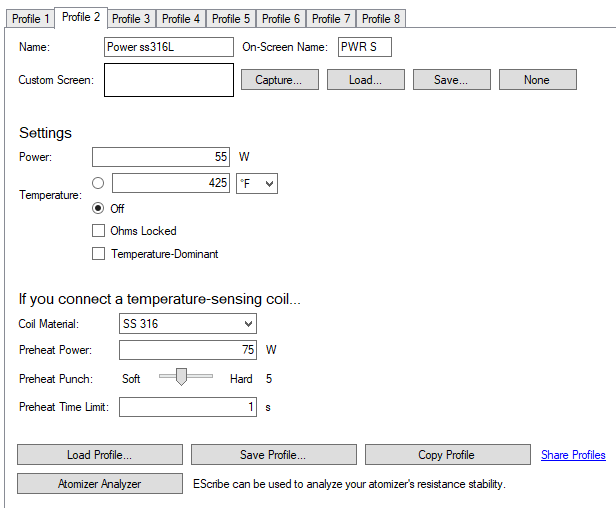Open the °F temperature unit dropdown
Viewport: 616px width, 508px height.
pyautogui.click(x=256, y=184)
